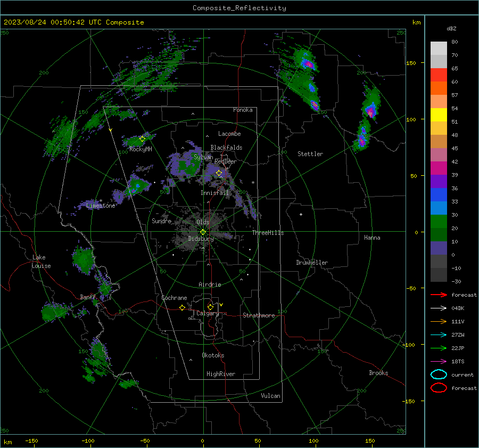Click the yellow diamond marker at RockyMH
479x448 pixels.
click(142, 139)
